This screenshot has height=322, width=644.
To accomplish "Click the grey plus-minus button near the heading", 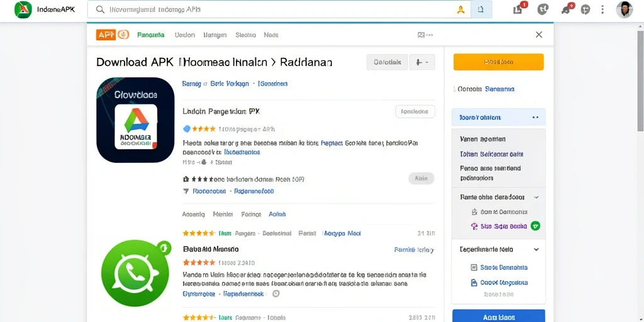I will click(x=422, y=62).
